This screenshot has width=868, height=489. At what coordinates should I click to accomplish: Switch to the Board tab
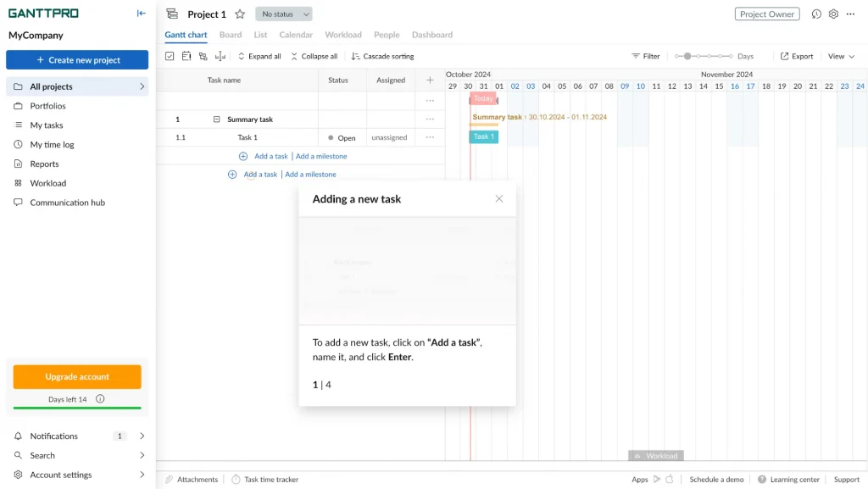coord(230,35)
